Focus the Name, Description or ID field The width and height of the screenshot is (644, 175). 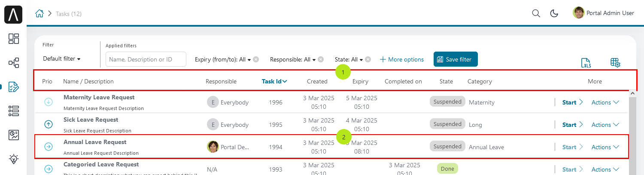tap(146, 59)
